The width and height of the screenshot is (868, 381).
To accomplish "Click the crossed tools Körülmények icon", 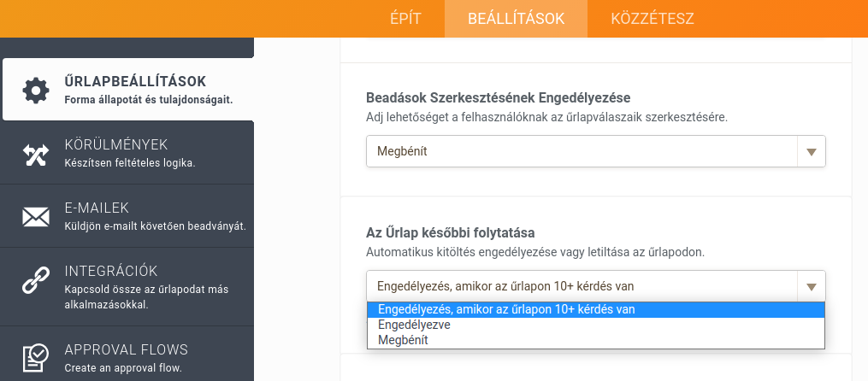I will [36, 153].
